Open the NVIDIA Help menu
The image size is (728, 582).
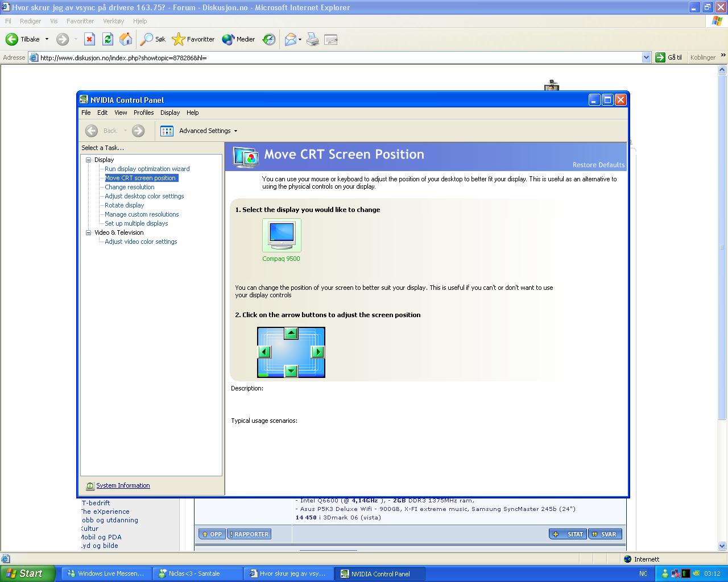pos(193,113)
